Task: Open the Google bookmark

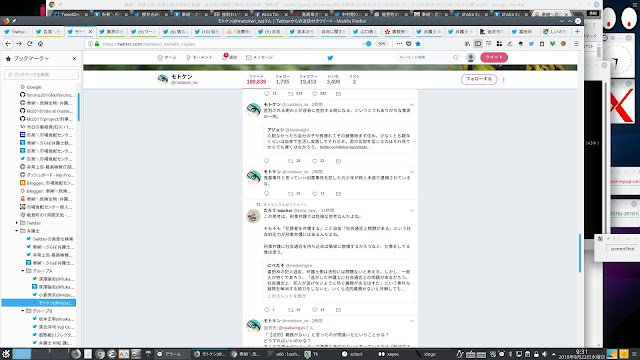Action: [34, 87]
